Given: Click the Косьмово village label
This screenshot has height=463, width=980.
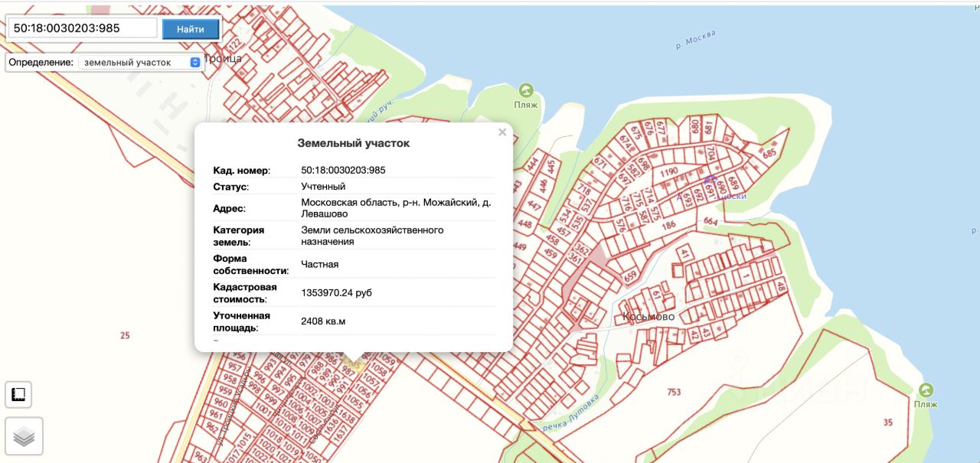Looking at the screenshot, I should coord(648,317).
